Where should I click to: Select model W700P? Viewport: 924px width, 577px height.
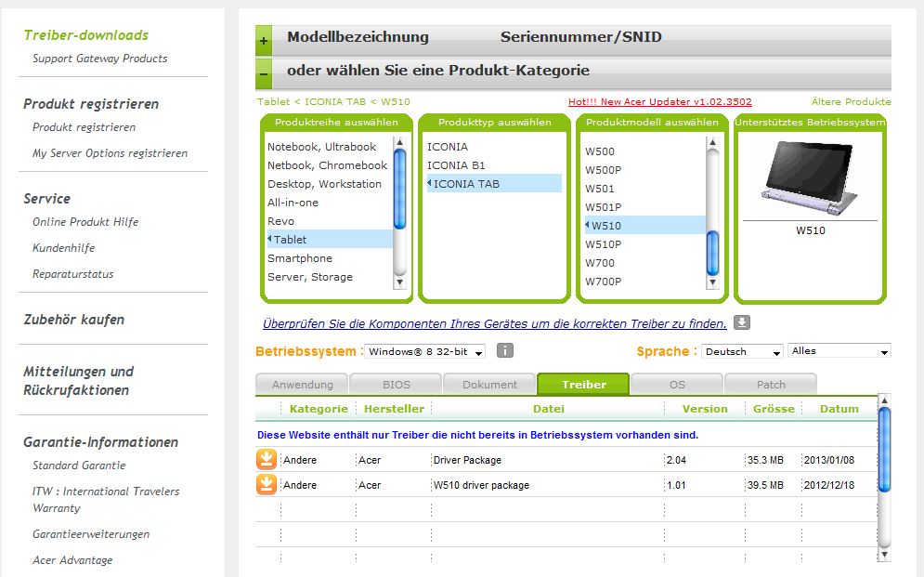(x=603, y=282)
